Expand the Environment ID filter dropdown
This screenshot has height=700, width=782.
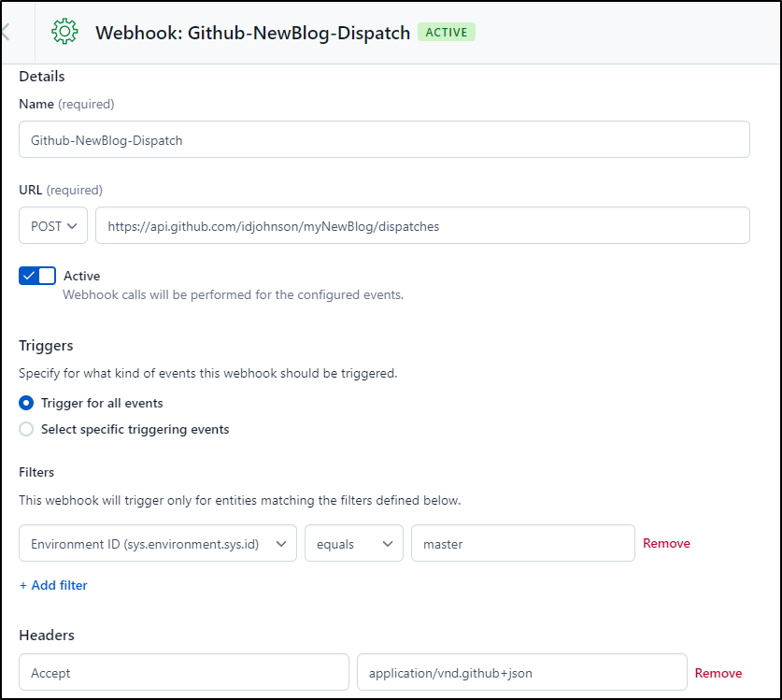[158, 543]
